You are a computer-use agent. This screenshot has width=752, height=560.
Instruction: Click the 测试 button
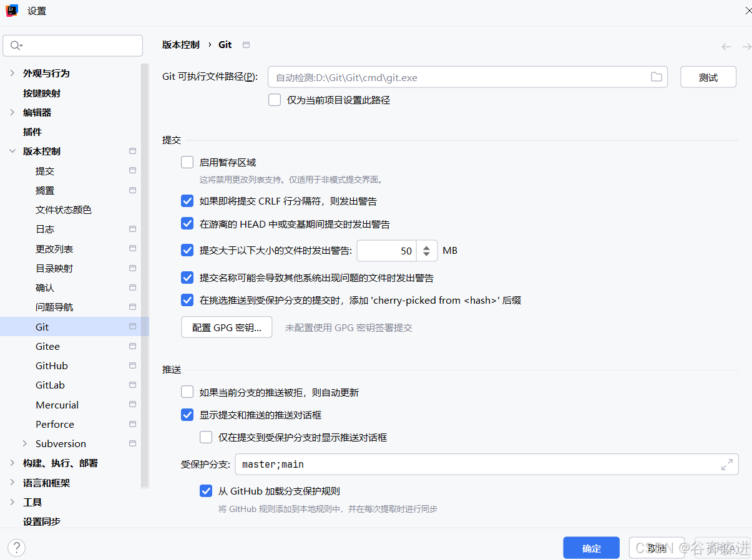point(708,76)
